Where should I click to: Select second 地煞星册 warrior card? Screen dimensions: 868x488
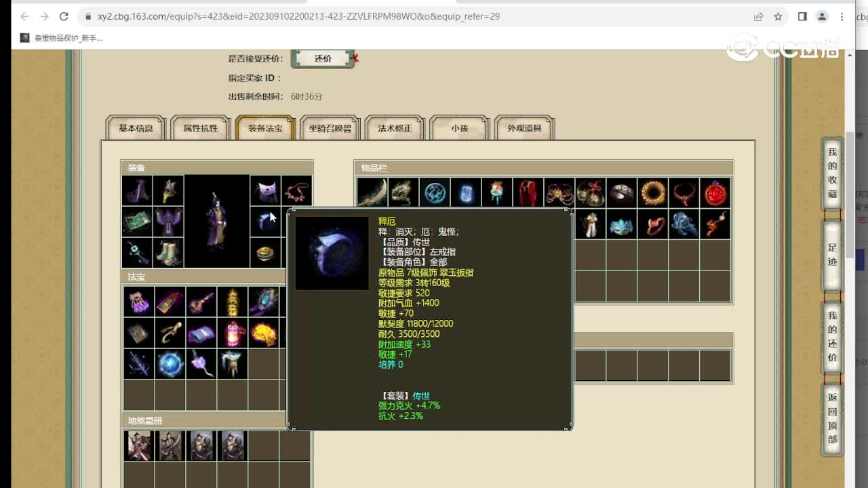[x=170, y=445]
